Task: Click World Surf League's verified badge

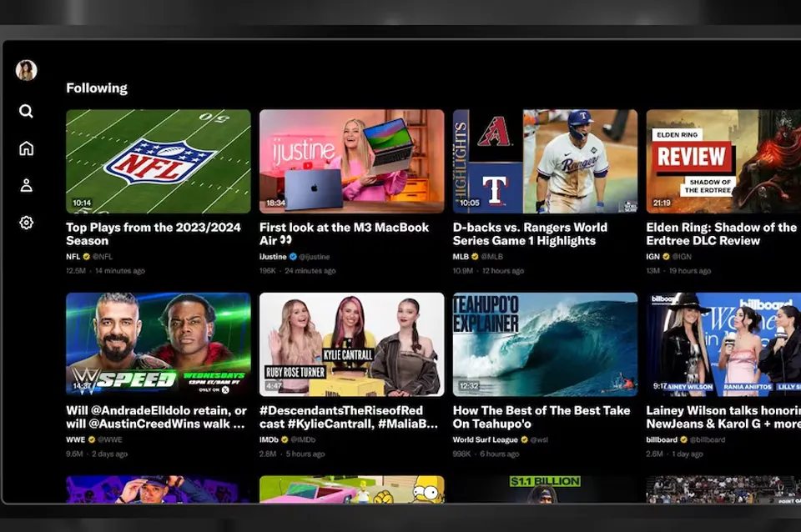Action: 525,439
